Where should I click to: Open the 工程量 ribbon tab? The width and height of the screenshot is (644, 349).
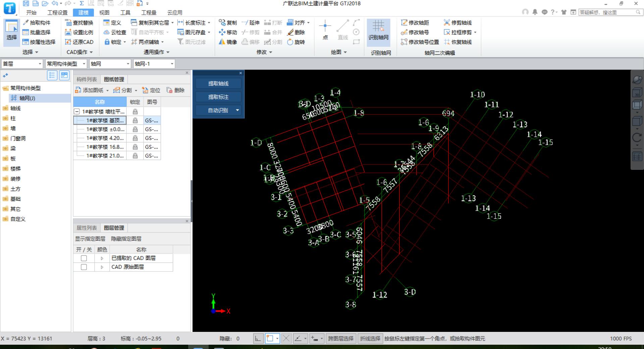(x=149, y=13)
